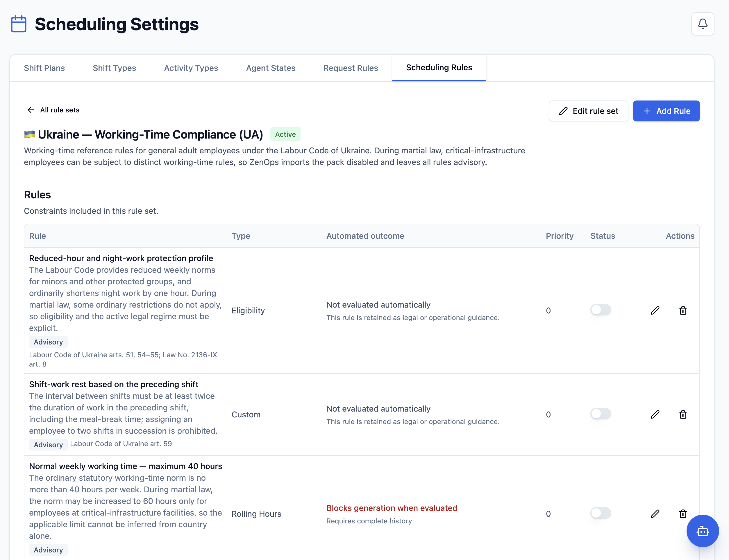This screenshot has width=729, height=560.
Task: Delete the Reduced-hour and night-work protection rule
Action: [683, 310]
